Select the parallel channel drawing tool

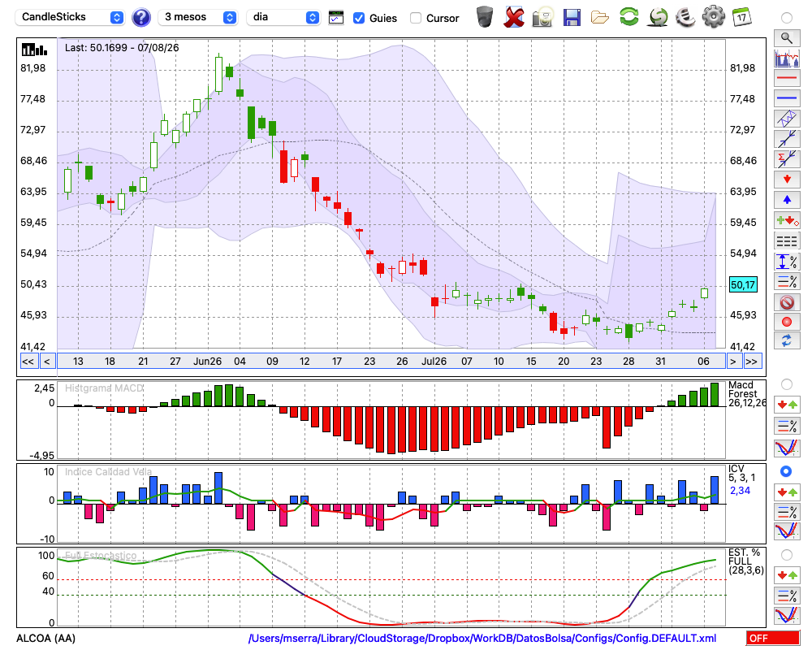click(x=787, y=118)
